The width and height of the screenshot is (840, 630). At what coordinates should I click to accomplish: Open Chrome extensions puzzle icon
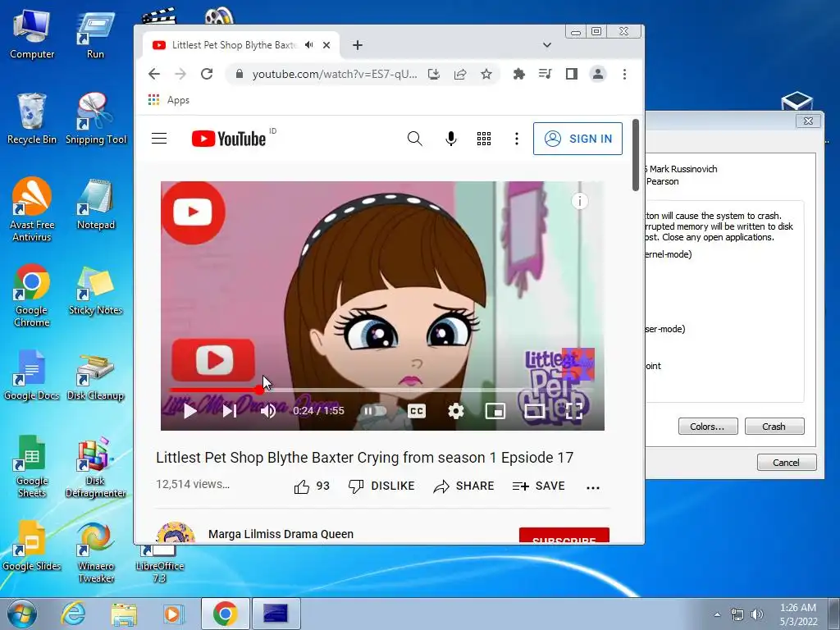click(x=518, y=74)
